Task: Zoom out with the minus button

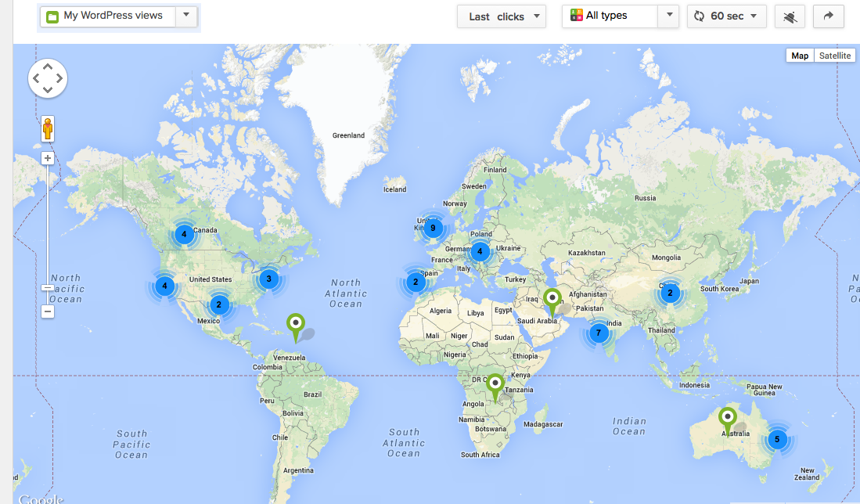Action: [x=48, y=311]
